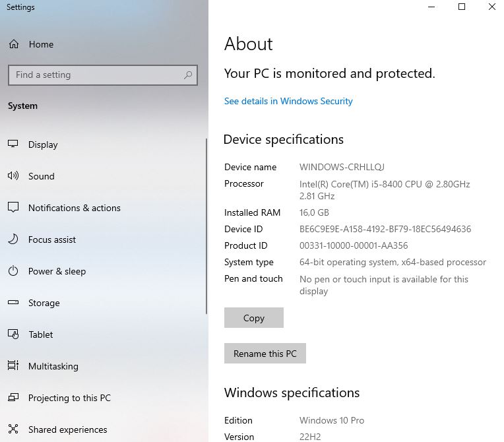Click the Display monitor icon
The image size is (504, 442).
point(13,144)
